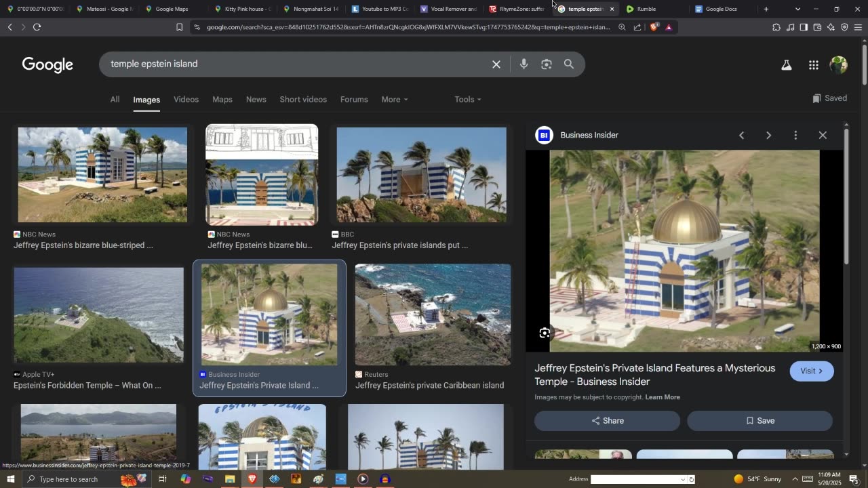
Task: Reload the page in browser toolbar
Action: [x=37, y=27]
